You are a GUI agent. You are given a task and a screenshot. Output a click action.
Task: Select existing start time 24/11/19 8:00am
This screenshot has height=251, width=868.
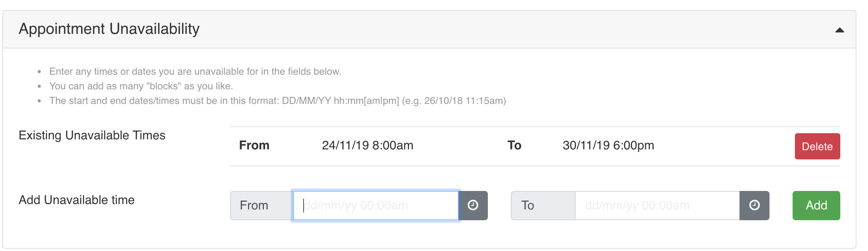pos(367,146)
